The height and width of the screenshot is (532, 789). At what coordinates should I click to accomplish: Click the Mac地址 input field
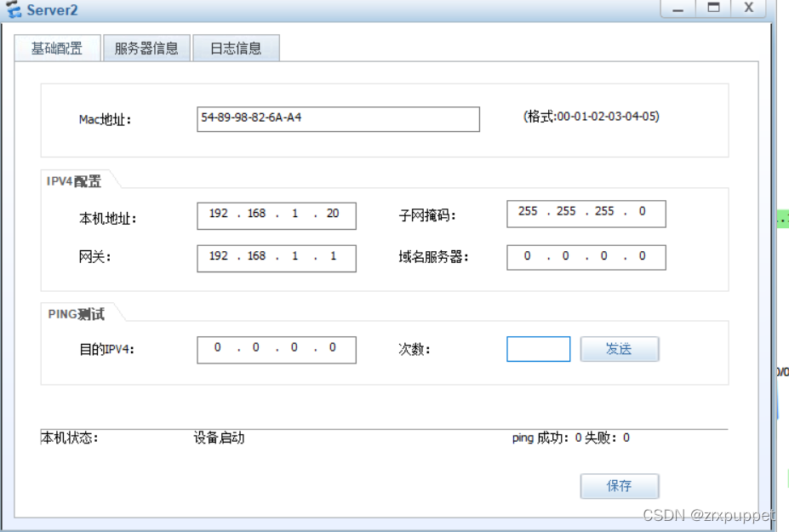(338, 119)
